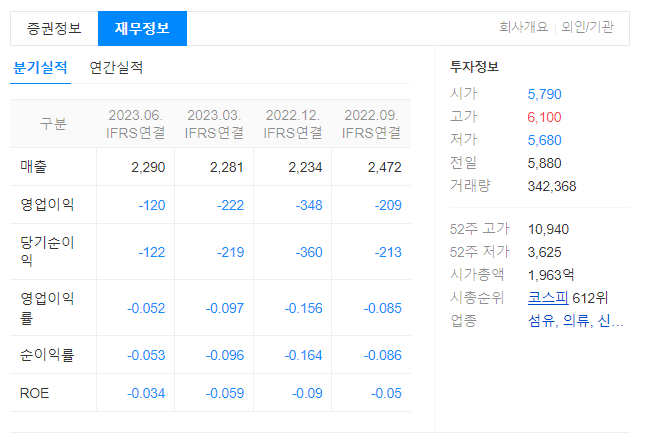The width and height of the screenshot is (645, 436).
Task: Click the 순이익률 value -0.086
Action: point(383,355)
